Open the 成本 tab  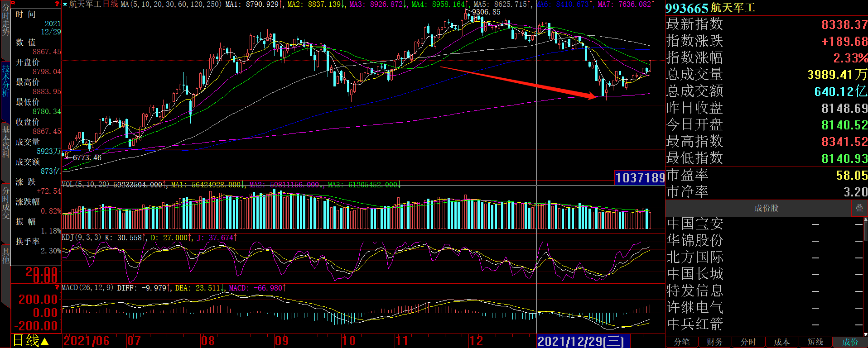tap(782, 342)
